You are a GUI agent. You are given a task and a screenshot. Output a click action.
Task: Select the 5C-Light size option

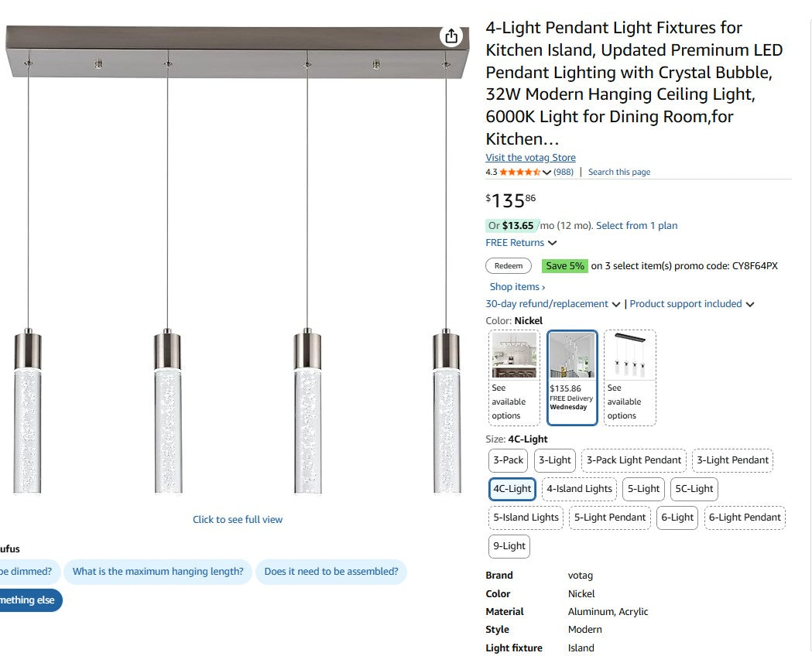pyautogui.click(x=694, y=489)
